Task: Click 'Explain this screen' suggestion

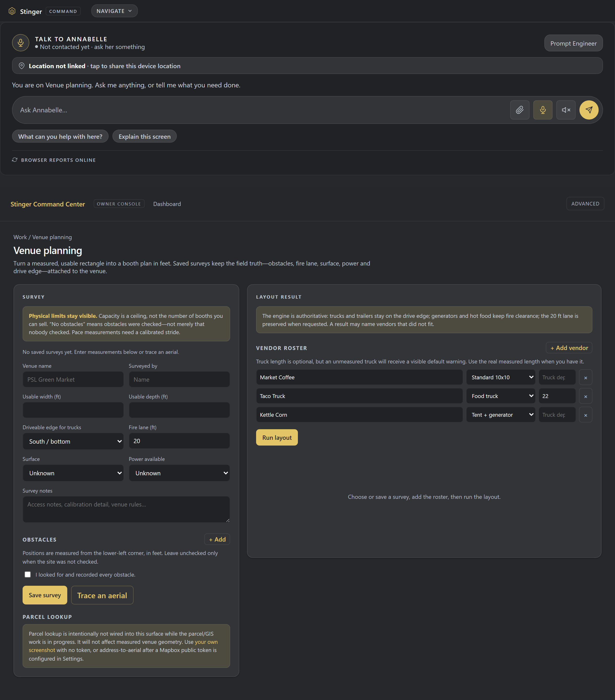Action: 144,136
